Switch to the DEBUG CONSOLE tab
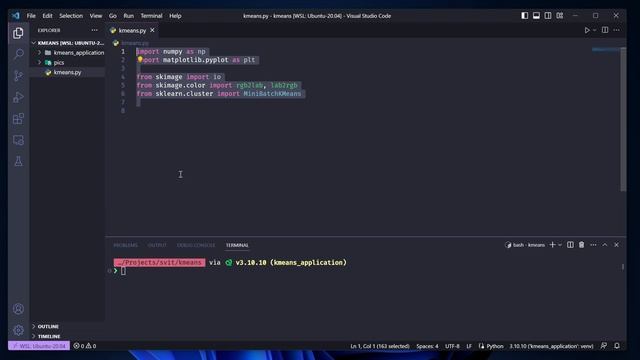Screen dimensions: 640x360 pos(196,245)
